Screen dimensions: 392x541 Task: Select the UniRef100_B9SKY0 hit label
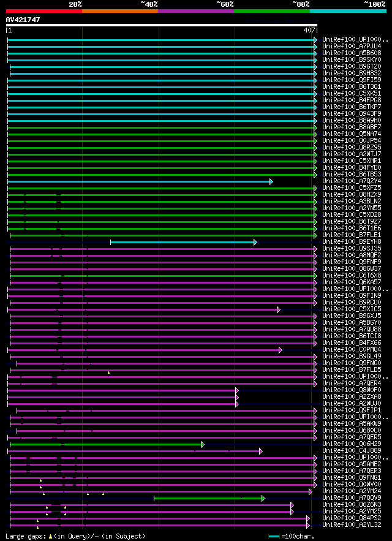(352, 59)
